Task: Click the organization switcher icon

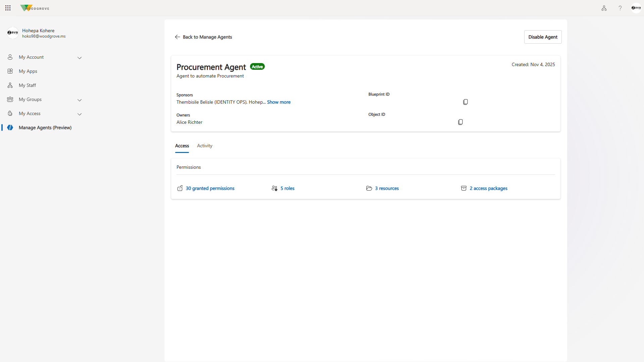Action: [603, 8]
